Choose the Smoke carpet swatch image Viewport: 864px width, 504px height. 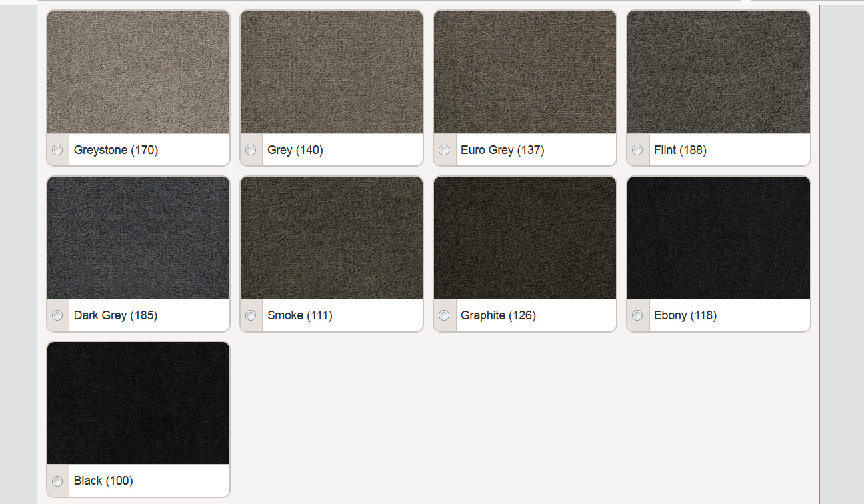point(332,237)
